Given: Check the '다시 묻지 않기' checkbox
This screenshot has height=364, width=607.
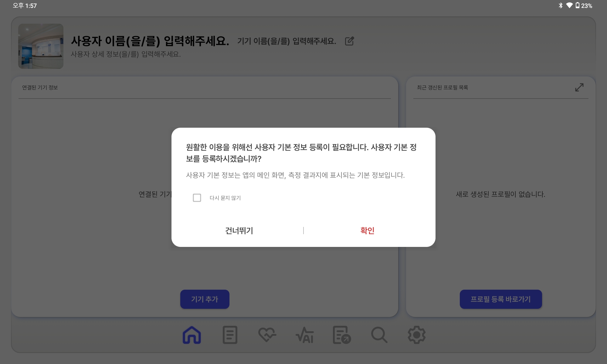Looking at the screenshot, I should click(197, 198).
